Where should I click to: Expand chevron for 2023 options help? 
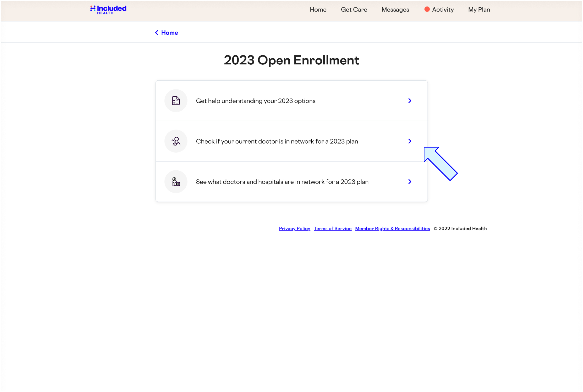point(410,101)
